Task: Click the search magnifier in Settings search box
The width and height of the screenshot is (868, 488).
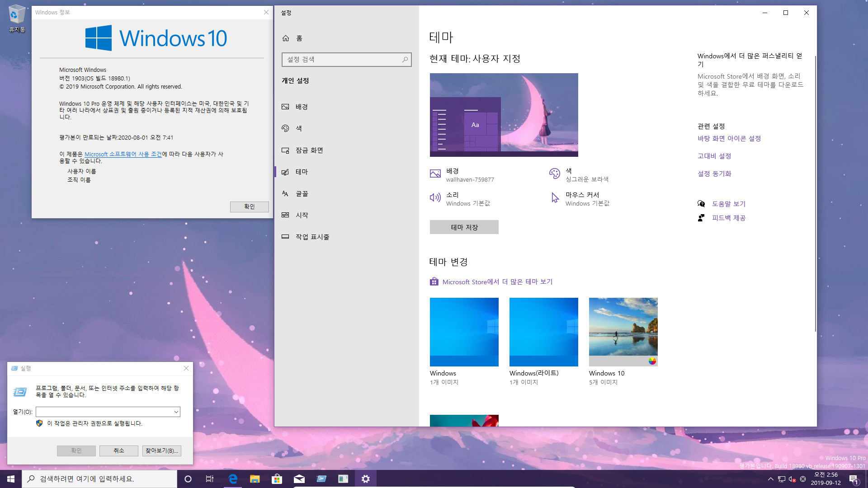Action: [x=405, y=59]
